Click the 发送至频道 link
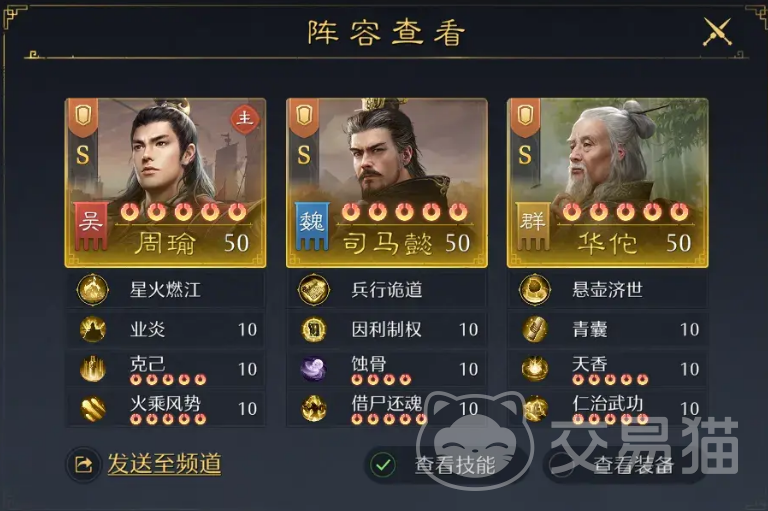This screenshot has height=511, width=768. click(x=164, y=463)
